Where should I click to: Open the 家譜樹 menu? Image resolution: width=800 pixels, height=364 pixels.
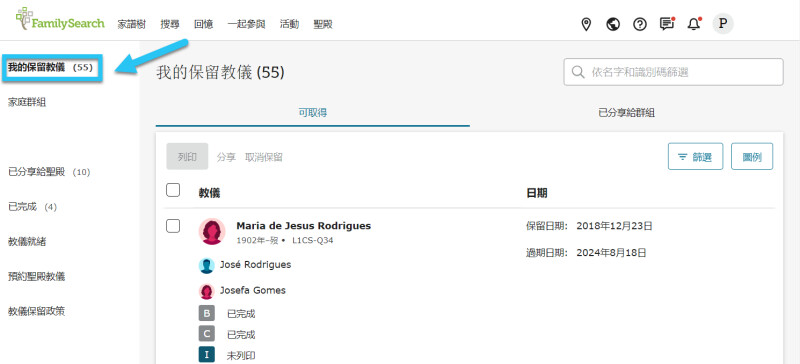tap(132, 24)
